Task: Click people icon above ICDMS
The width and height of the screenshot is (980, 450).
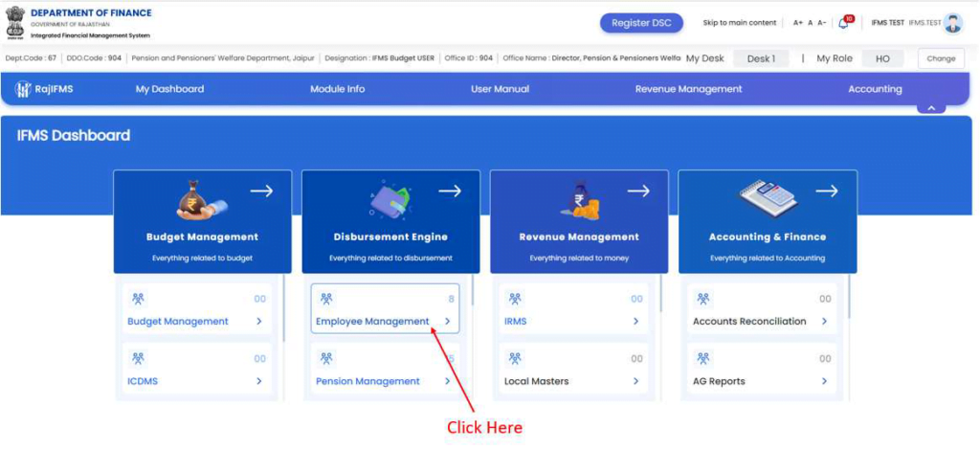Action: pos(138,358)
